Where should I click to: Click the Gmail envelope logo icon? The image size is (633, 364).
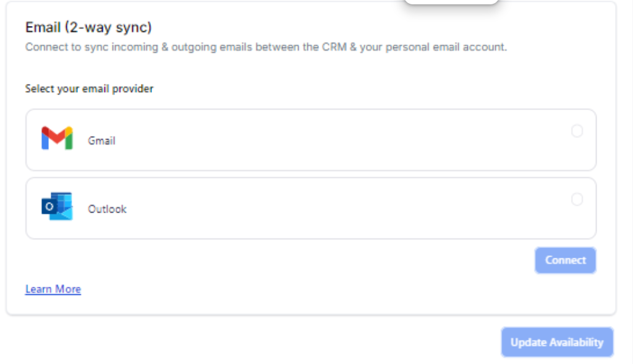[x=57, y=138]
